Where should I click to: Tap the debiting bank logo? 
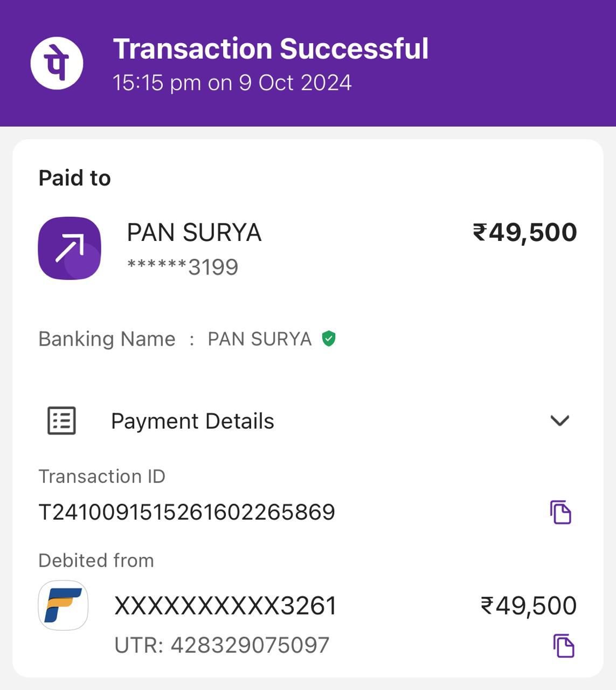click(63, 605)
